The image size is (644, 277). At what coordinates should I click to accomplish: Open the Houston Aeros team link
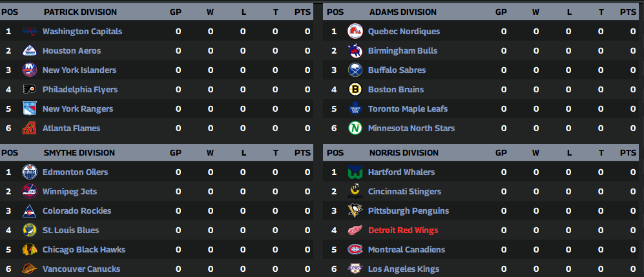pyautogui.click(x=72, y=51)
